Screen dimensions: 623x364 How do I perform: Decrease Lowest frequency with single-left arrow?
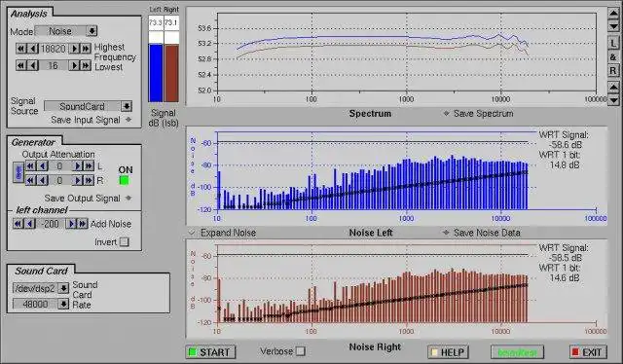32,65
